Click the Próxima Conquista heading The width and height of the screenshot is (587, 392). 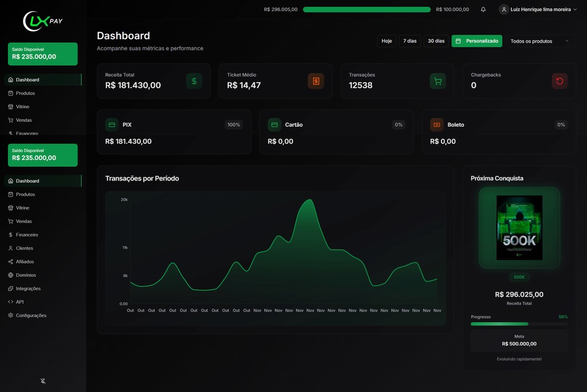pyautogui.click(x=497, y=179)
